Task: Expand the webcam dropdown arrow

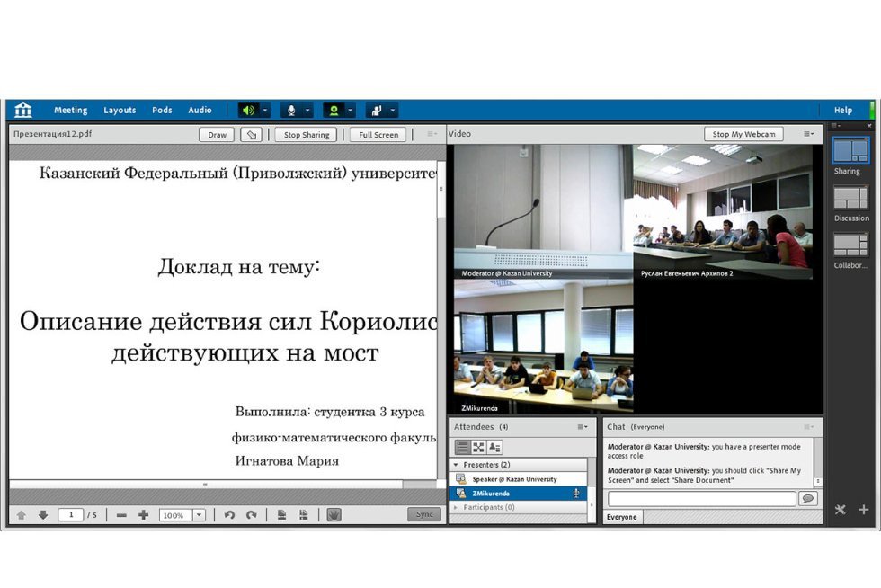Action: [x=349, y=110]
